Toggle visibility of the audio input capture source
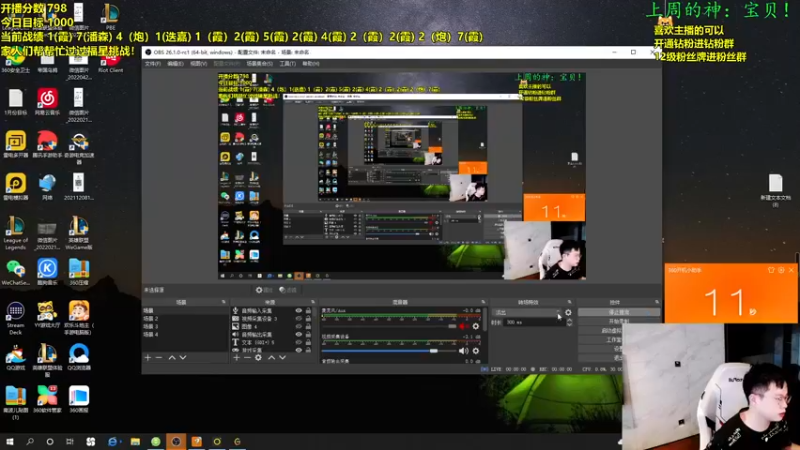800x450 pixels. pyautogui.click(x=298, y=311)
